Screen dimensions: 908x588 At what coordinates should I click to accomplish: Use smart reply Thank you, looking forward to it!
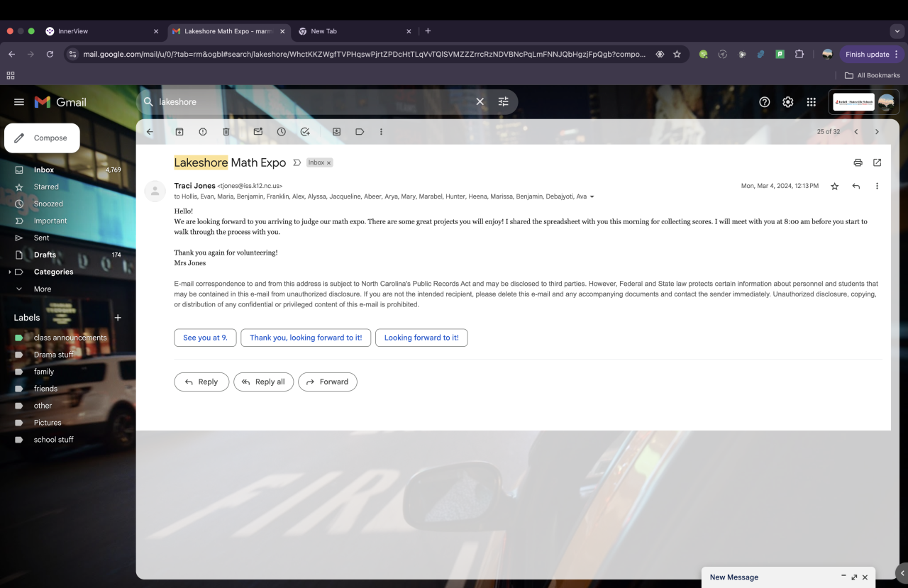[306, 338]
